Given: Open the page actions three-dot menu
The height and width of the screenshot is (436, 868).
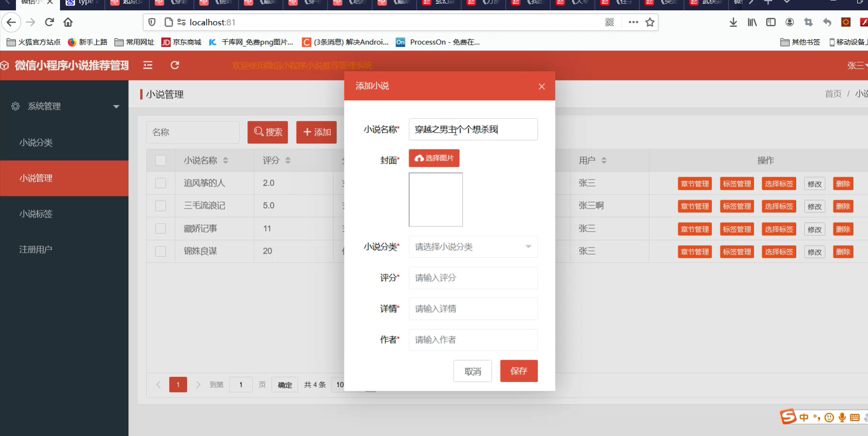Looking at the screenshot, I should tap(633, 22).
